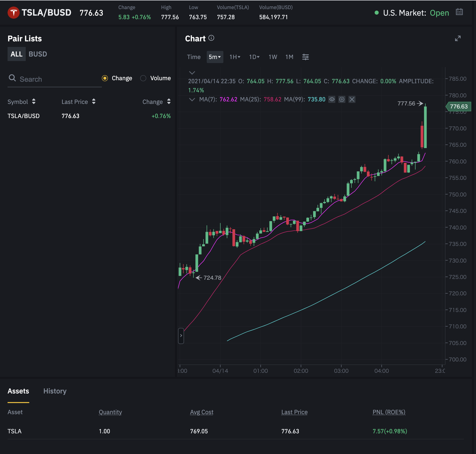Screen dimensions: 476x454
Task: Click the Avg Cost column header
Action: 202,412
